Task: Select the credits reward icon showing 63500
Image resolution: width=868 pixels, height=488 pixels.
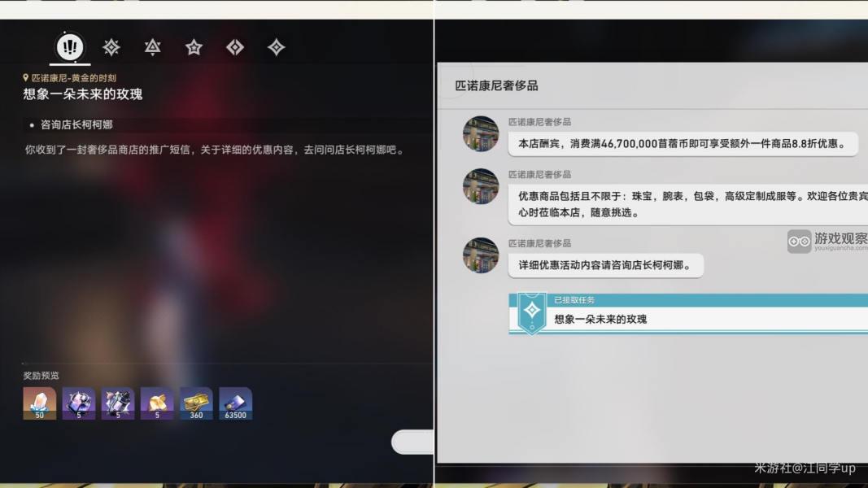Action: click(x=234, y=402)
